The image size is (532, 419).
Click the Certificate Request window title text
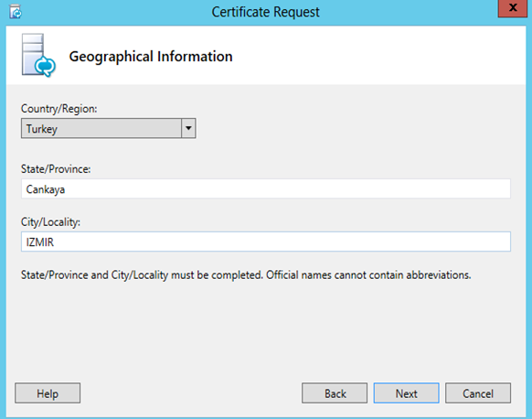coord(266,12)
